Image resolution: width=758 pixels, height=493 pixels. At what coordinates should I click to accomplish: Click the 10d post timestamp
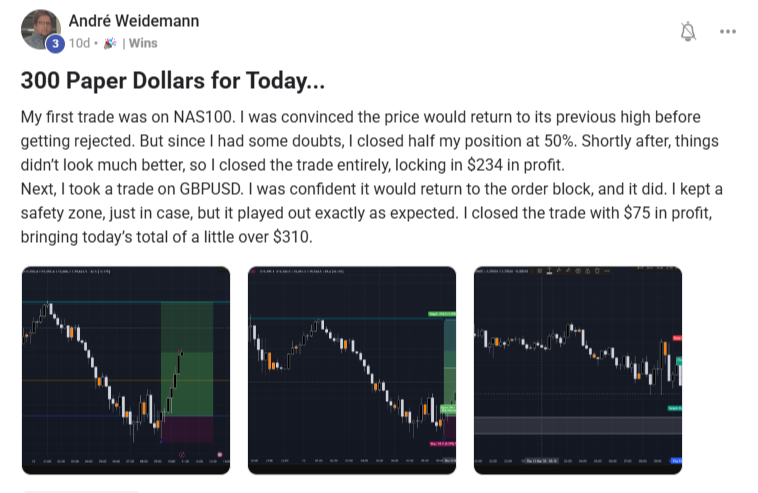[80, 43]
